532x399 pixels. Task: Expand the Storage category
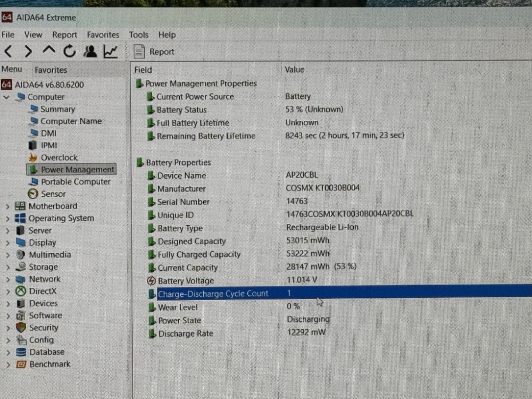click(7, 267)
